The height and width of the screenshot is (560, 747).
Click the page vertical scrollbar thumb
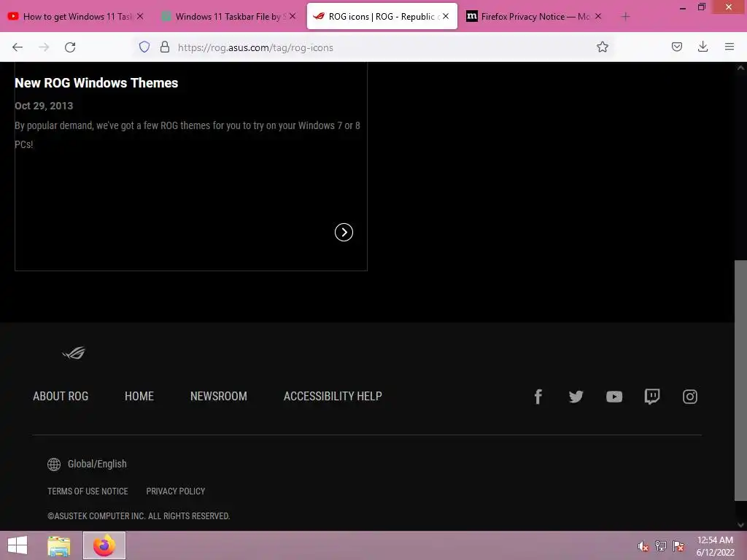coord(740,381)
